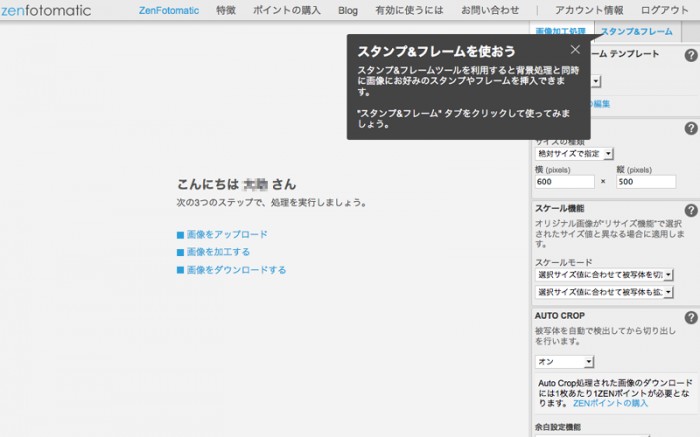
Task: Click the スケール機能 heading
Action: (x=559, y=208)
